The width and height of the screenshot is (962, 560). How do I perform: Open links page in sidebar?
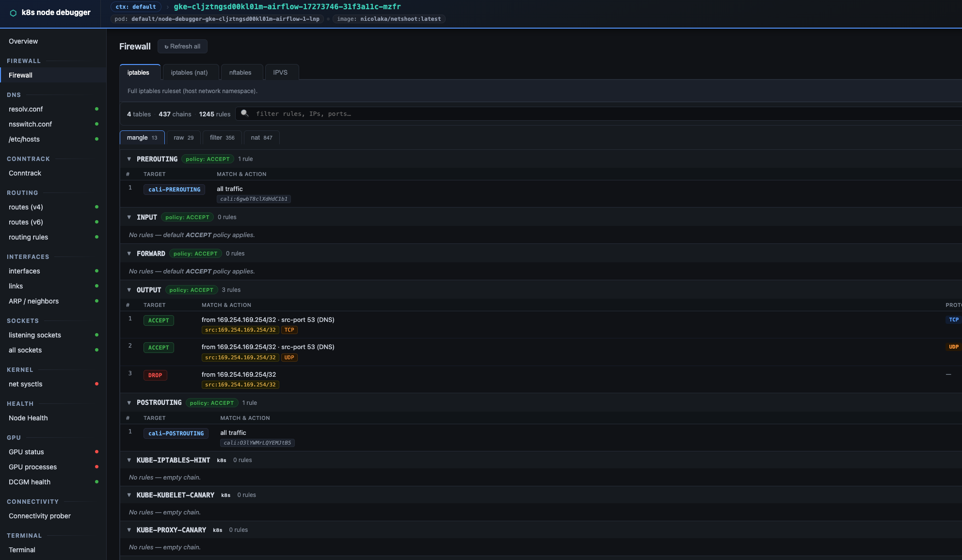[x=53, y=286]
